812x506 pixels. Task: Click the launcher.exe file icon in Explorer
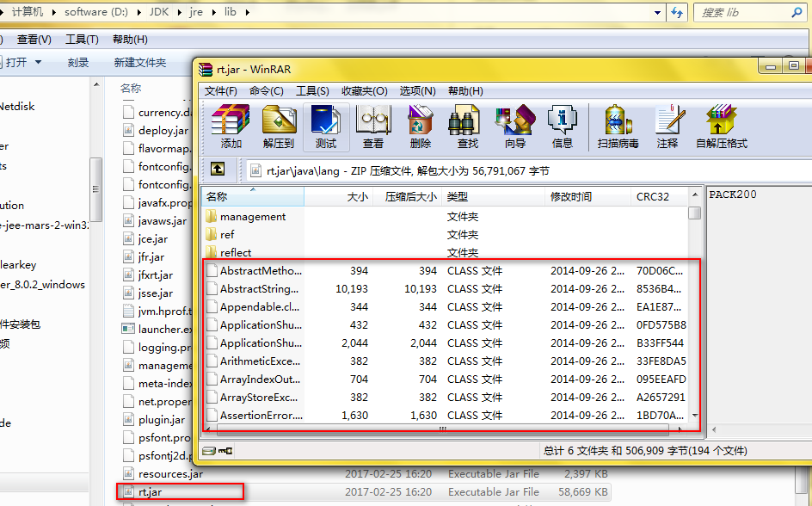pos(128,329)
